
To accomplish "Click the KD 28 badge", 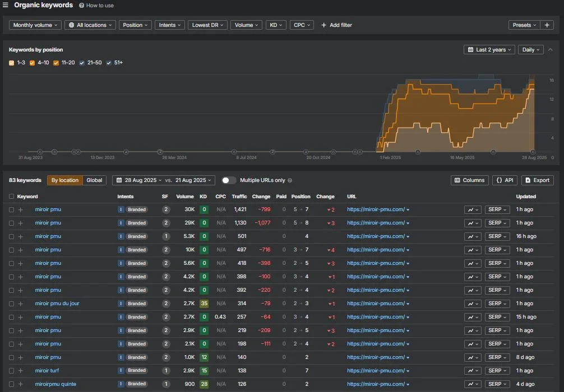I will click(x=204, y=384).
